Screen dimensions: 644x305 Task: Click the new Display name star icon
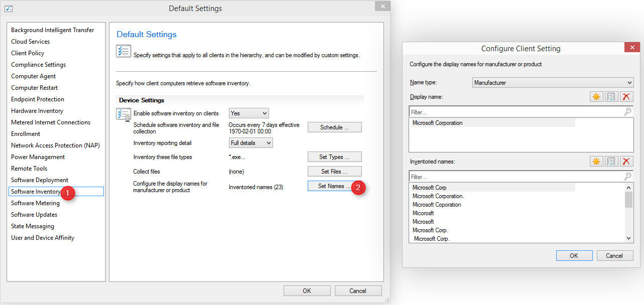(596, 97)
